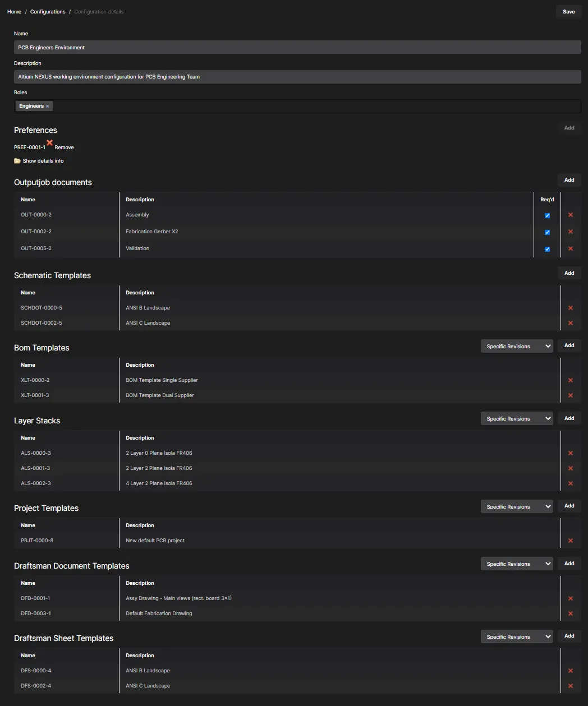The width and height of the screenshot is (588, 706).
Task: Go to Home breadcrumb
Action: 14,12
